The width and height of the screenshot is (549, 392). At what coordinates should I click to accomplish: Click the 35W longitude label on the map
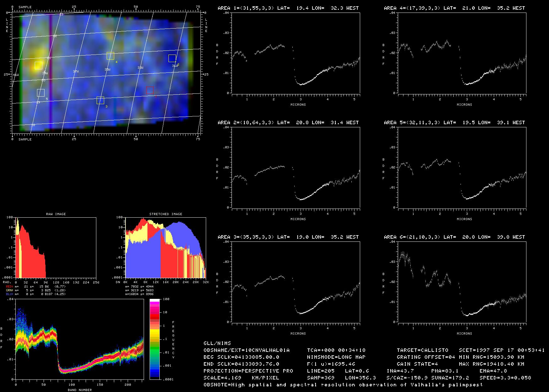107,69
